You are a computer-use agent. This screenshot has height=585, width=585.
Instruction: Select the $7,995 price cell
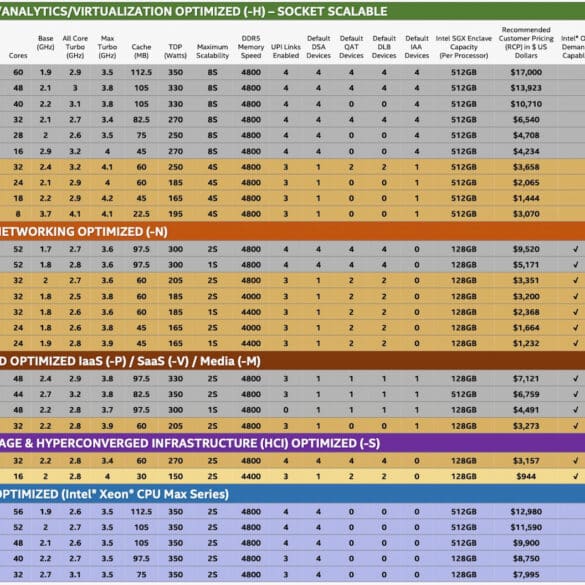[526, 575]
